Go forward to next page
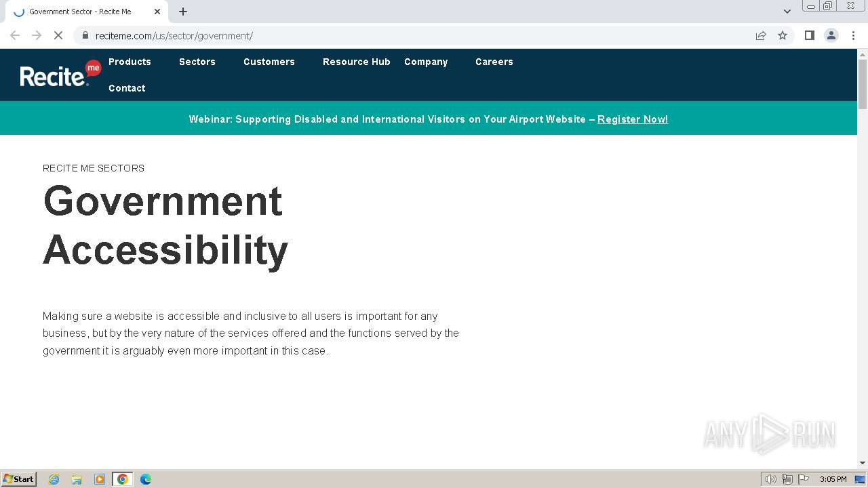The image size is (868, 488). 37,35
